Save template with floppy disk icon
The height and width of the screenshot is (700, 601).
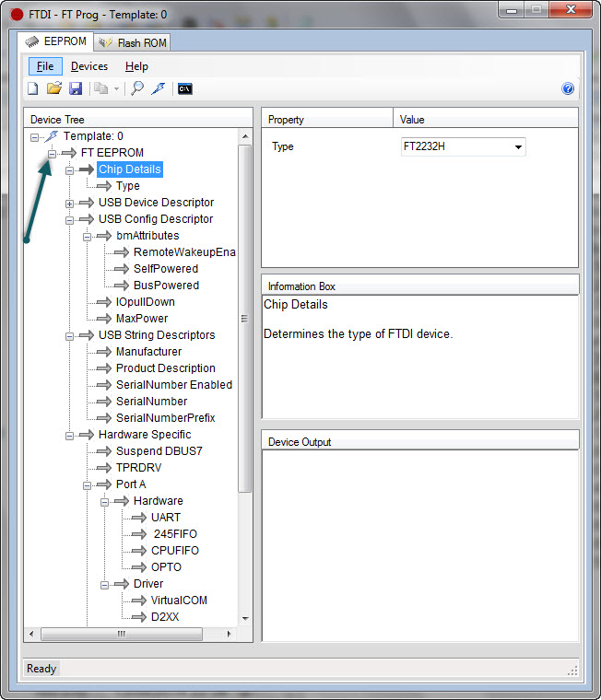(76, 88)
